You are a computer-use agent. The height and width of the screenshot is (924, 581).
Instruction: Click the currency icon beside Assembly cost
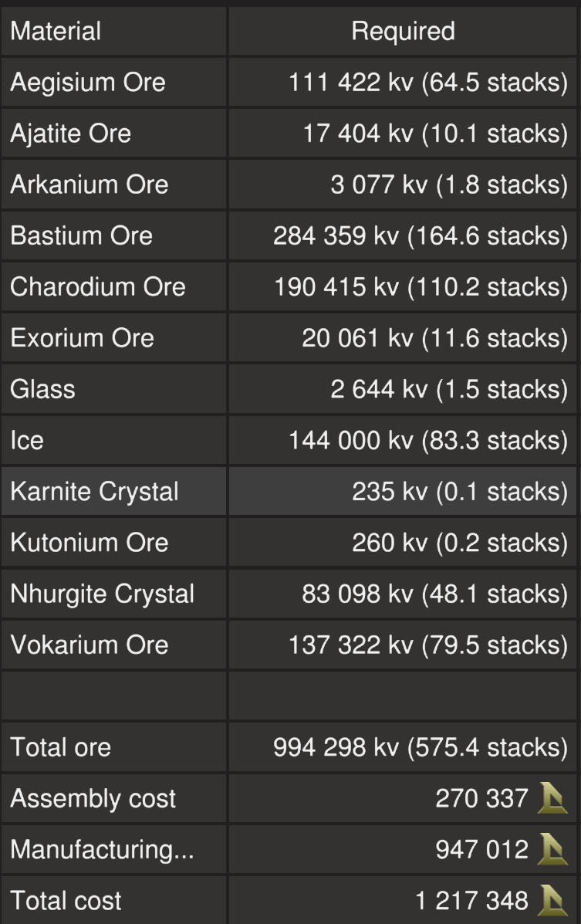click(553, 798)
